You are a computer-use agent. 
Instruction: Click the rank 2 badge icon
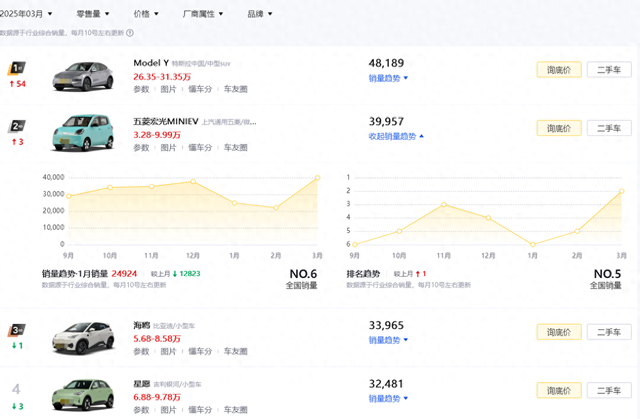[16, 126]
